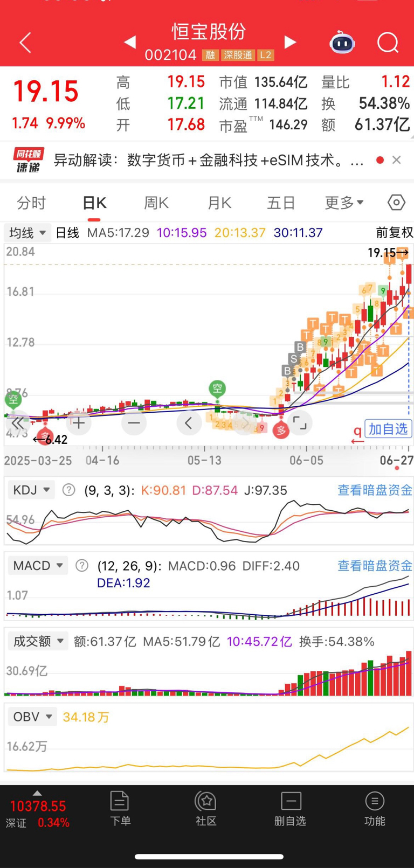Tap 10:15.95 moving average value
414x868 pixels.
182,233
